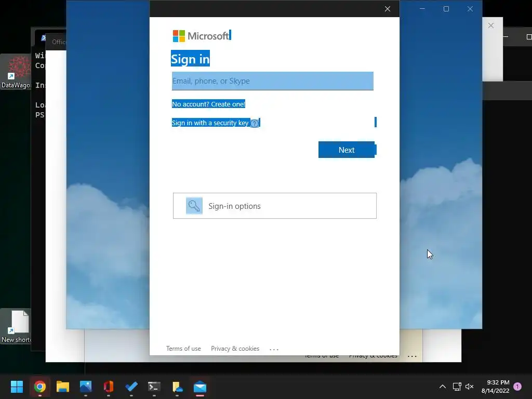
Task: Open Google Chrome from the taskbar
Action: coord(39,387)
